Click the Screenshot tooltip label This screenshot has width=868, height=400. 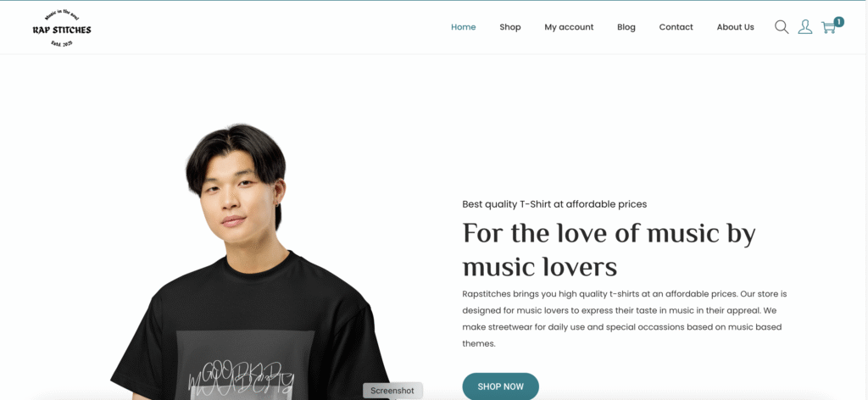point(392,391)
